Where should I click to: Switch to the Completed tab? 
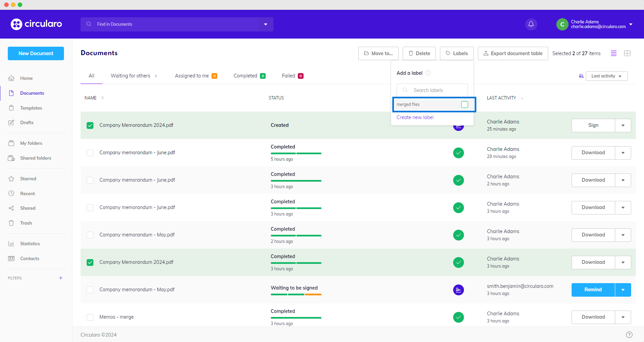click(x=249, y=76)
